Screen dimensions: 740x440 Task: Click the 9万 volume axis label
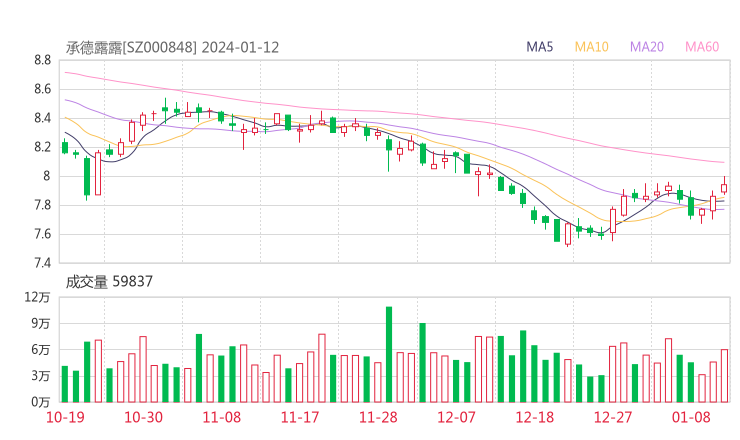[41, 323]
